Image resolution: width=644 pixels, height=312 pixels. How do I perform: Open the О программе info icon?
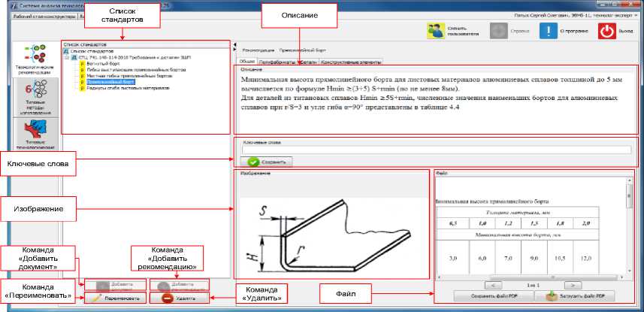click(x=551, y=31)
